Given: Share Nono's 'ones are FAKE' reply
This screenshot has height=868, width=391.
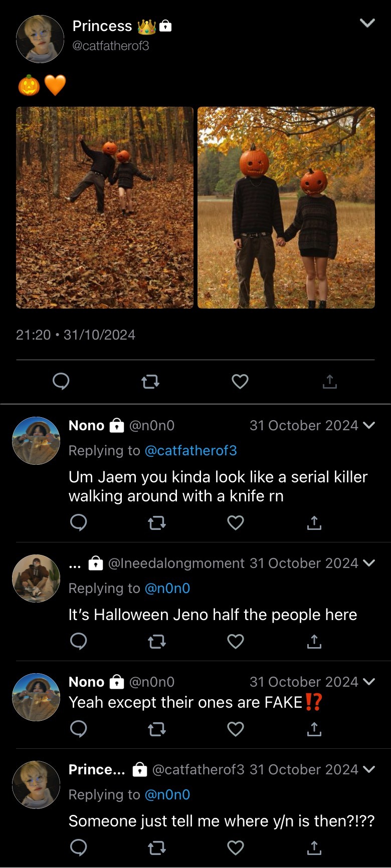Looking at the screenshot, I should click(x=314, y=729).
